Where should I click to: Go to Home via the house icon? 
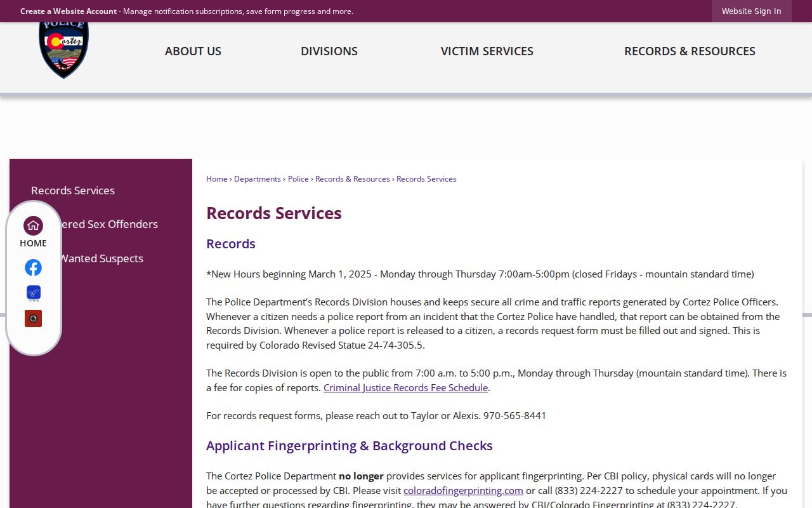tap(33, 225)
